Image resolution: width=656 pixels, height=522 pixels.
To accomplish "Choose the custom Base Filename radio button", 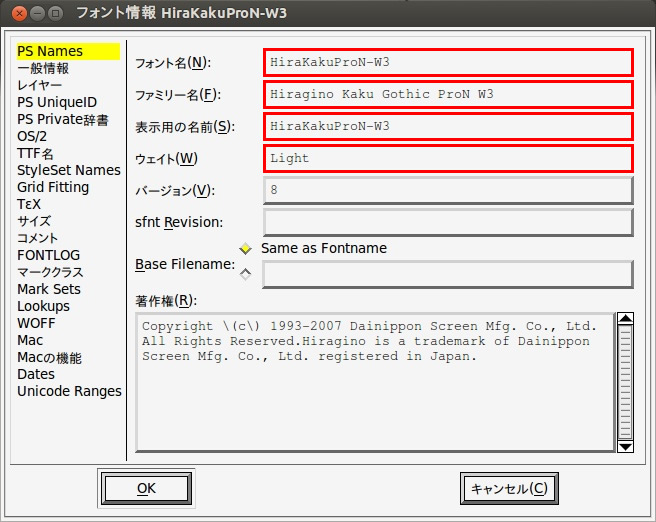I will pos(245,274).
